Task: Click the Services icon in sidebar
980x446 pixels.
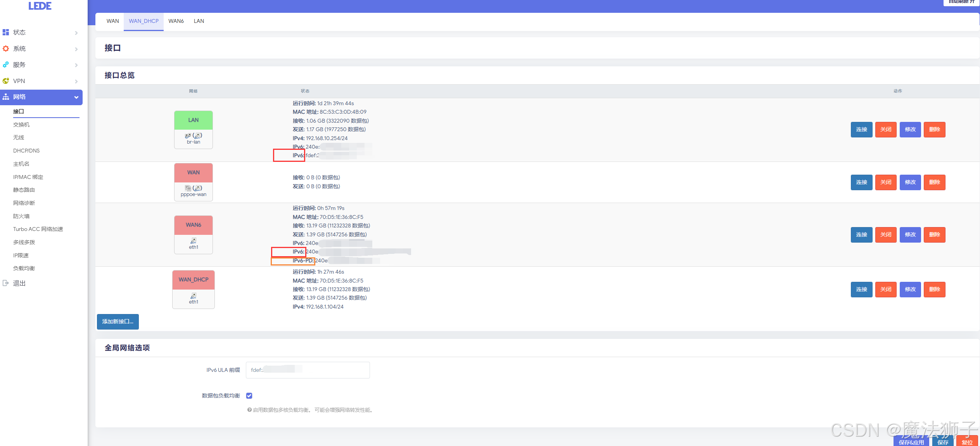Action: (6, 64)
